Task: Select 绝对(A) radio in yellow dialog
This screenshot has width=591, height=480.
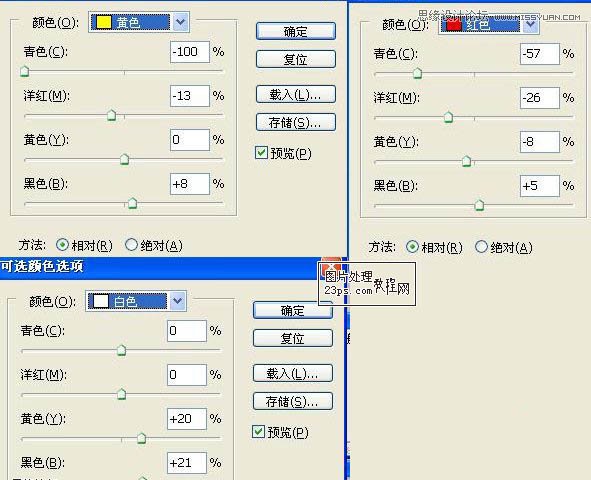Action: point(131,245)
